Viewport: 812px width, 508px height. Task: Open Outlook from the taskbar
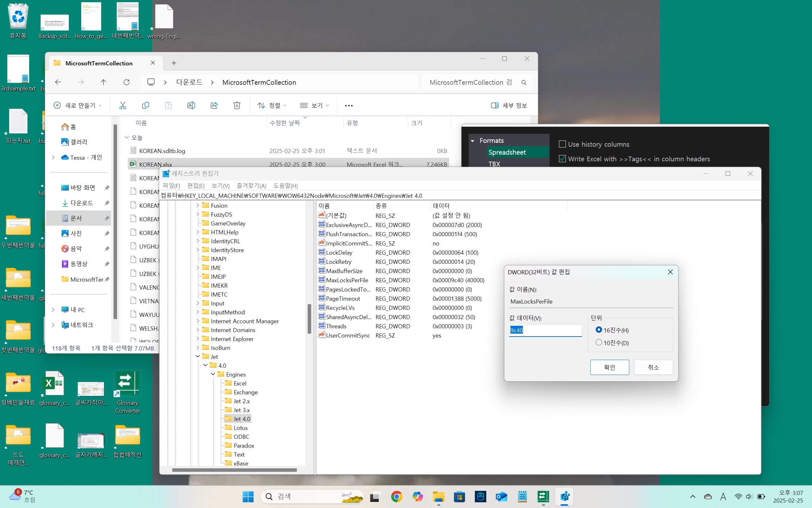pyautogui.click(x=501, y=497)
